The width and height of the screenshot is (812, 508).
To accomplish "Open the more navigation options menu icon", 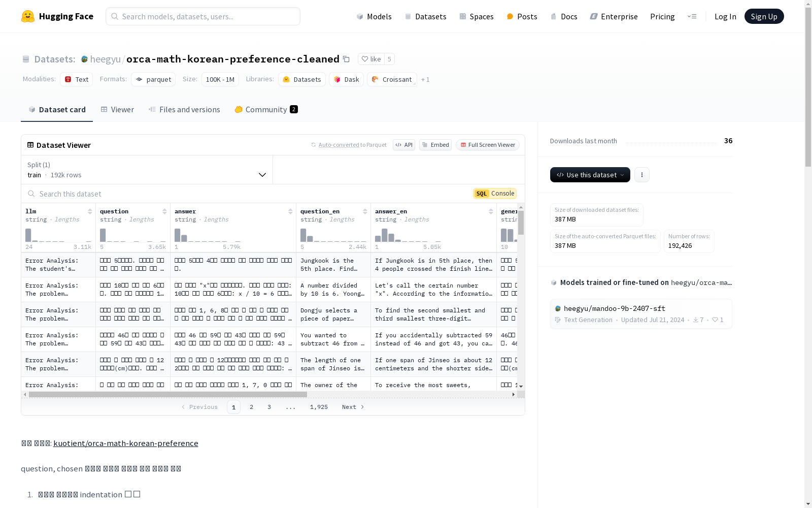I will coord(692,16).
